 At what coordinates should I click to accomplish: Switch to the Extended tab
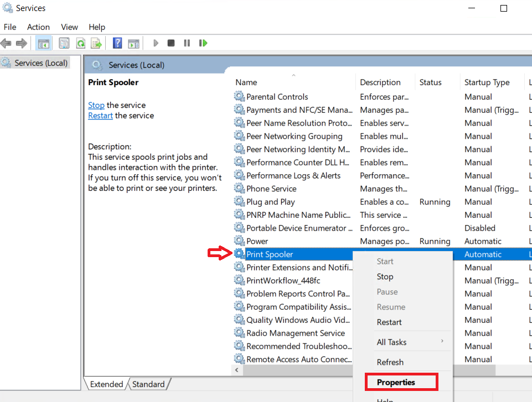click(x=106, y=384)
